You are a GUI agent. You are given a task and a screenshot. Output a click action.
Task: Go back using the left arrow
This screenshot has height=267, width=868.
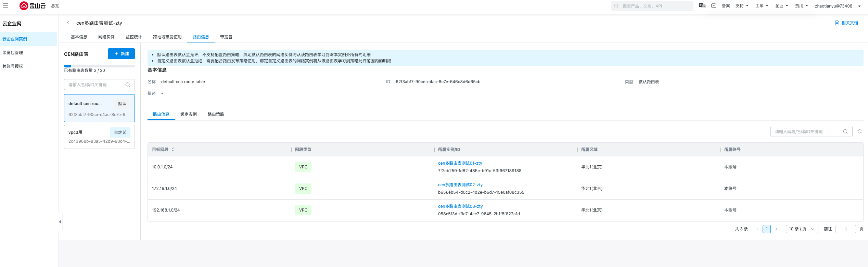click(x=68, y=23)
